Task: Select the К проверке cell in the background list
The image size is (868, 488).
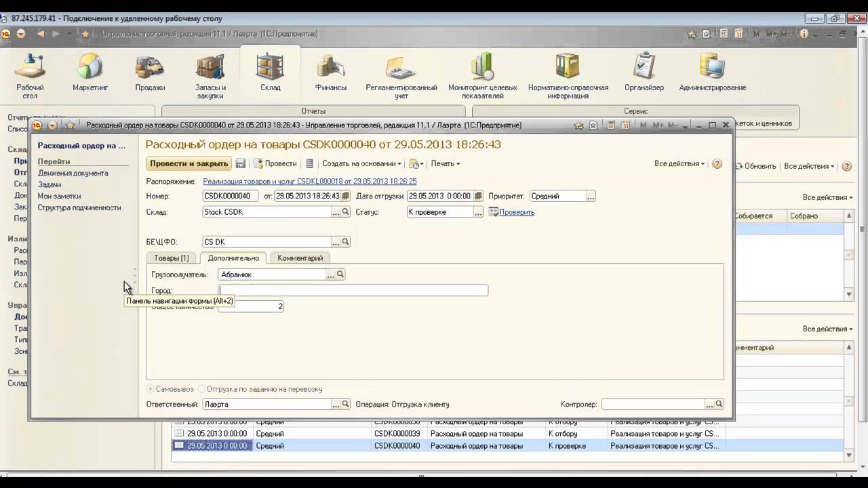Action: click(x=576, y=446)
